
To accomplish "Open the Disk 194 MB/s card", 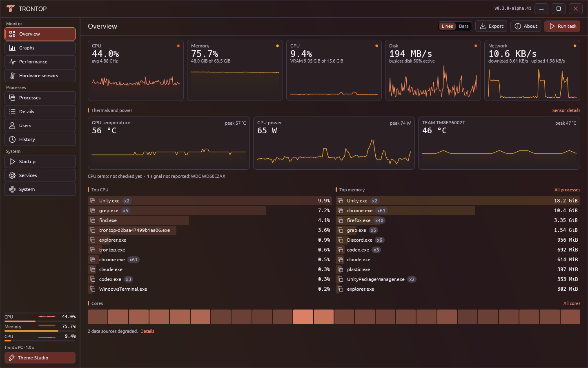I will pyautogui.click(x=433, y=70).
